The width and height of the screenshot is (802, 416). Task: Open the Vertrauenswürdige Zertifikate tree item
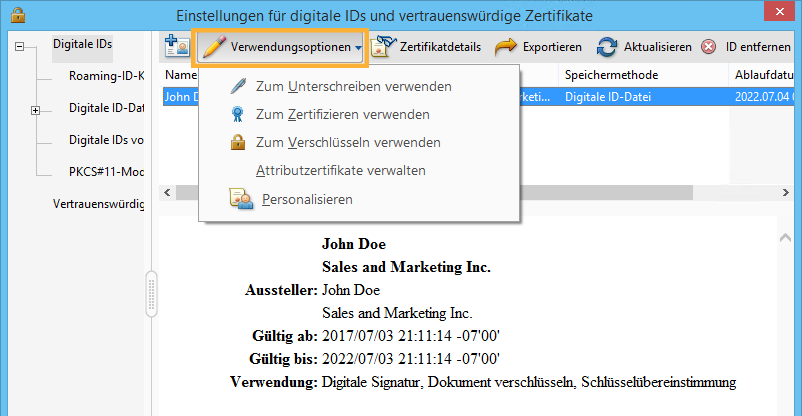coord(98,204)
